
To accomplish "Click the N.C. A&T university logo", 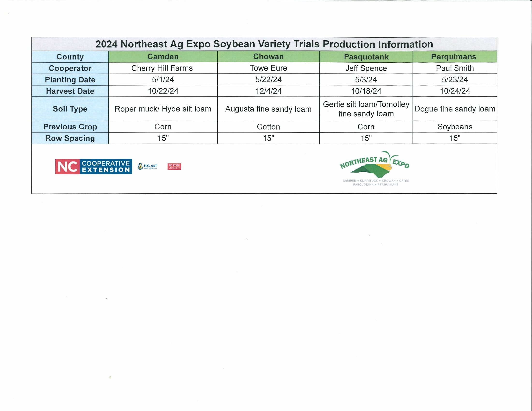I will (x=148, y=167).
